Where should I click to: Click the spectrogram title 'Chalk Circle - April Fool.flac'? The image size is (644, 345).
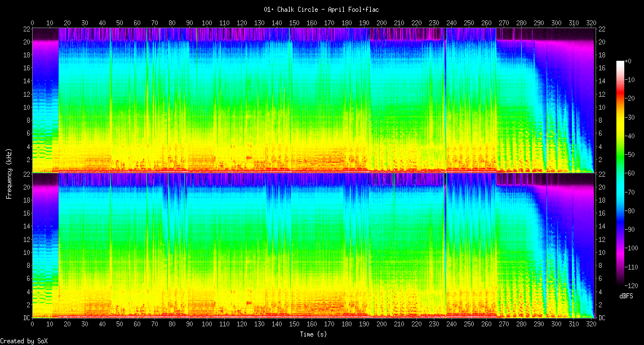point(322,10)
